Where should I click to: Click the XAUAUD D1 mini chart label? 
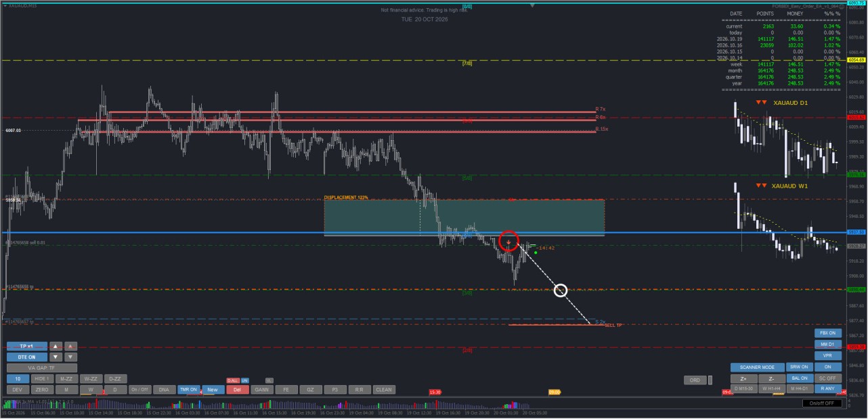789,102
